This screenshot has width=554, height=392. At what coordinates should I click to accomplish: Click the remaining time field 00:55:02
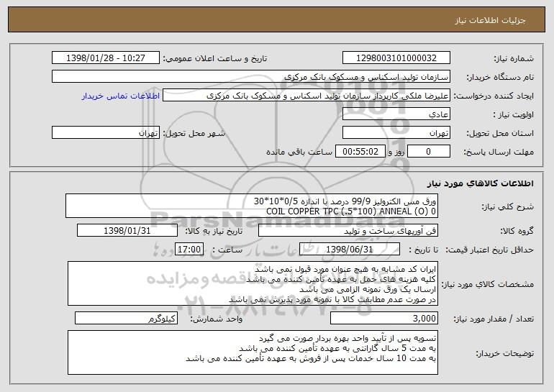click(x=360, y=152)
